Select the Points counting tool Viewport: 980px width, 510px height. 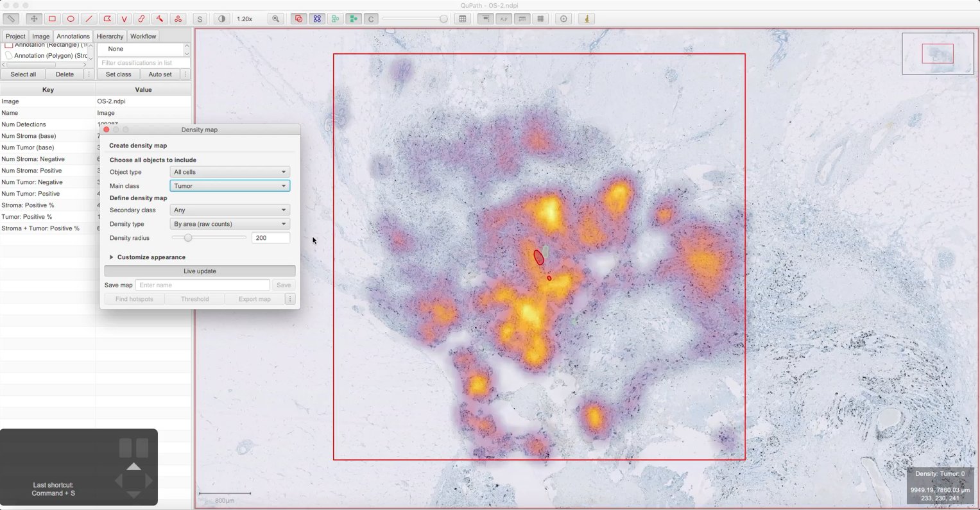click(178, 19)
